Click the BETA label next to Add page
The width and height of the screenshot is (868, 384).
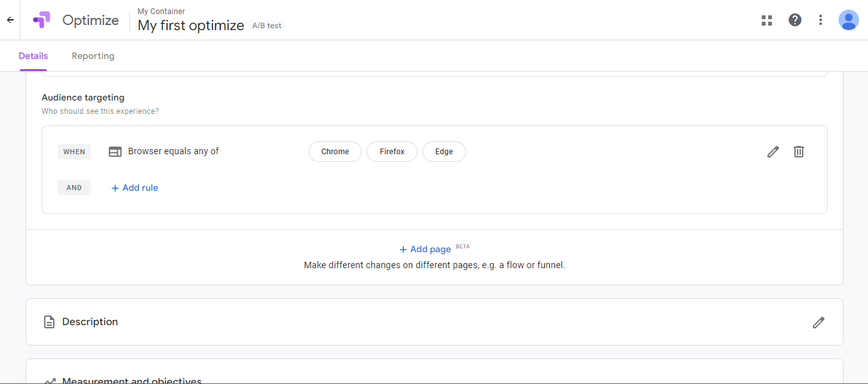pos(463,246)
